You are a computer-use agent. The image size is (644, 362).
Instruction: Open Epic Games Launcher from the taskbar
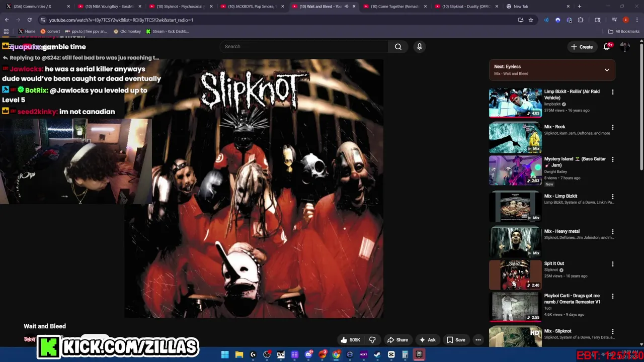(419, 354)
